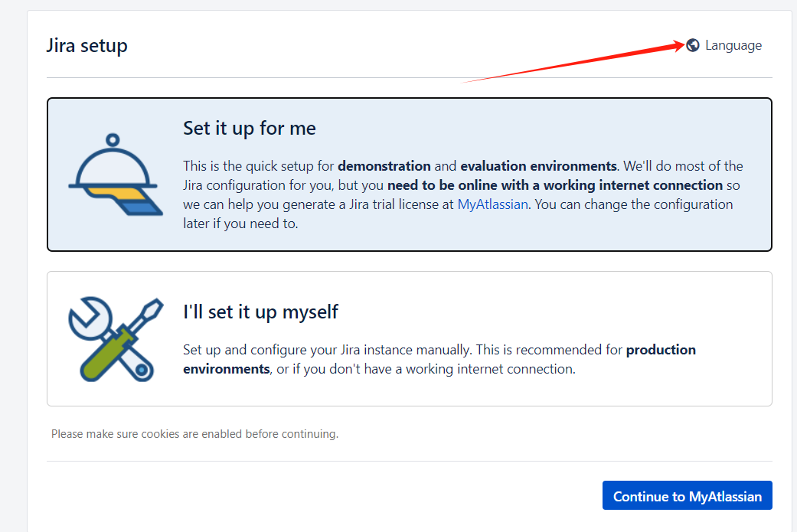
Task: Click the globe icon beside Language
Action: coord(693,45)
